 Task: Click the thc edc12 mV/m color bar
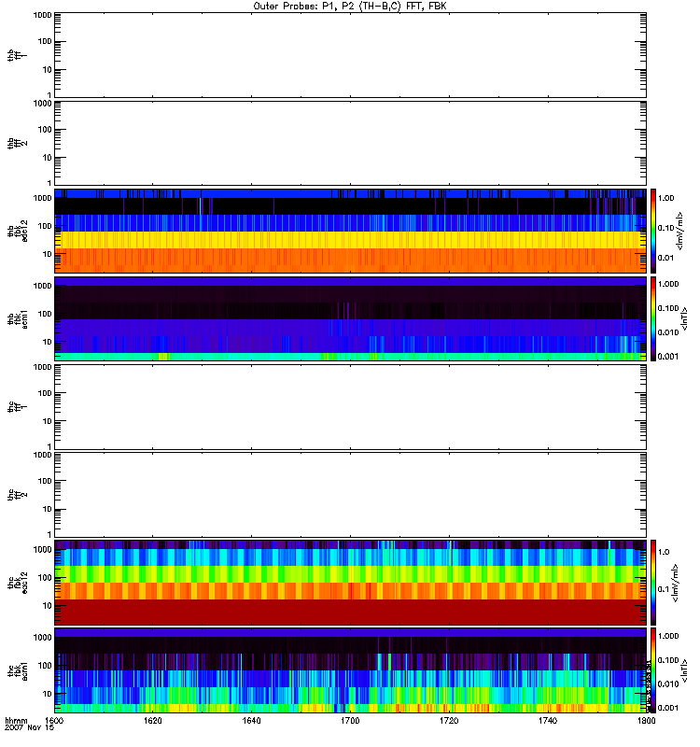[653, 583]
